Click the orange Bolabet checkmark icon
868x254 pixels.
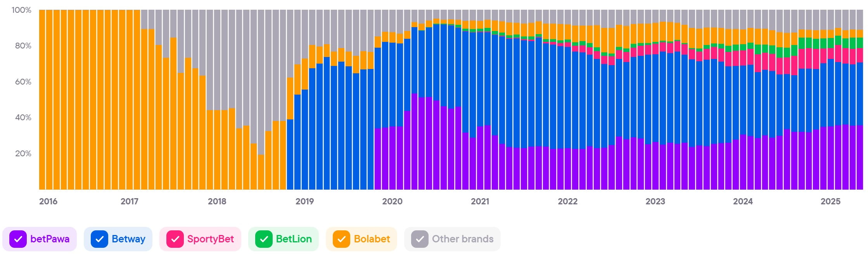tap(341, 239)
